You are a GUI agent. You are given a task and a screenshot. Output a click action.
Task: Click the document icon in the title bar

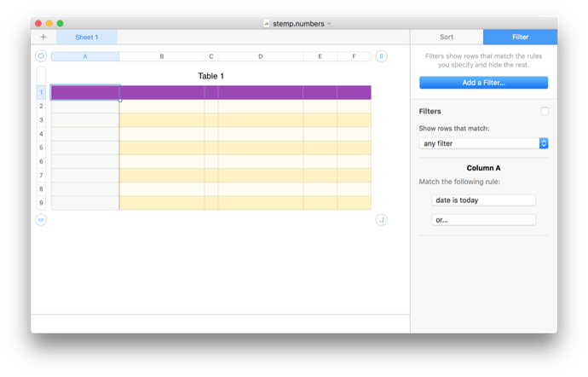pyautogui.click(x=267, y=23)
